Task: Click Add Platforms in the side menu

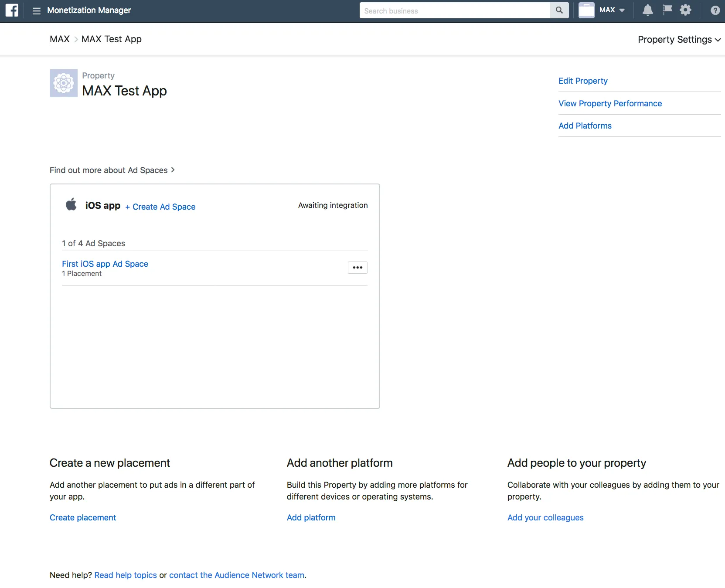Action: (585, 126)
